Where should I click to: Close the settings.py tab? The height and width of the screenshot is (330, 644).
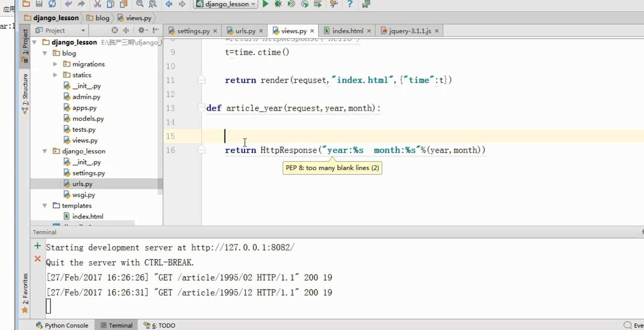point(215,31)
